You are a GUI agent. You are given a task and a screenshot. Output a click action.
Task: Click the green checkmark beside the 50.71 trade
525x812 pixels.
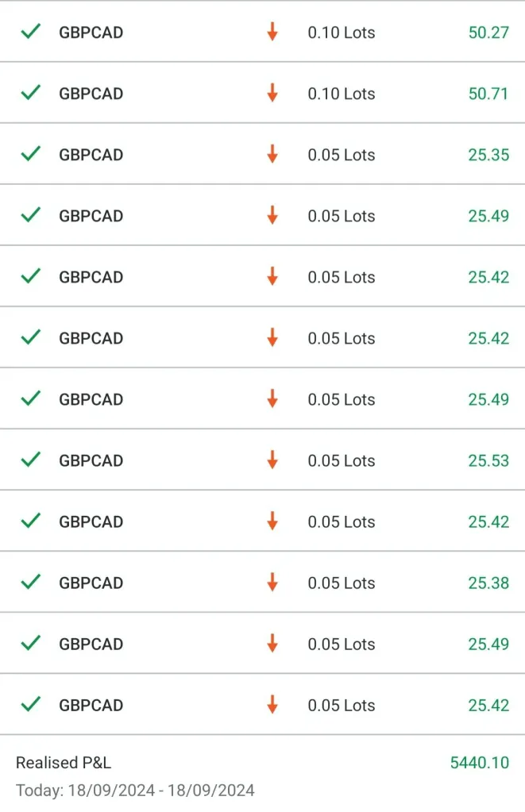30,93
